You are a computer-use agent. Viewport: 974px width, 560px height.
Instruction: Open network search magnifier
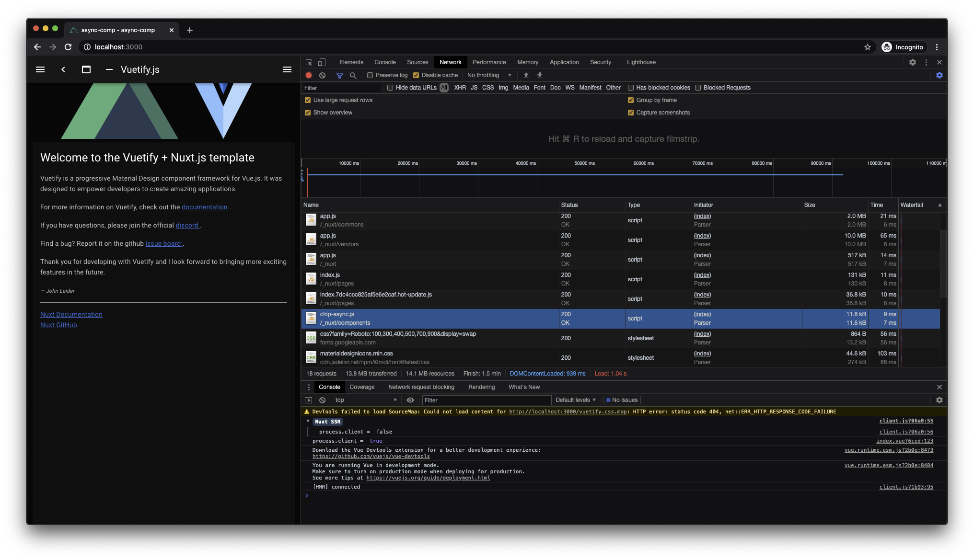353,75
